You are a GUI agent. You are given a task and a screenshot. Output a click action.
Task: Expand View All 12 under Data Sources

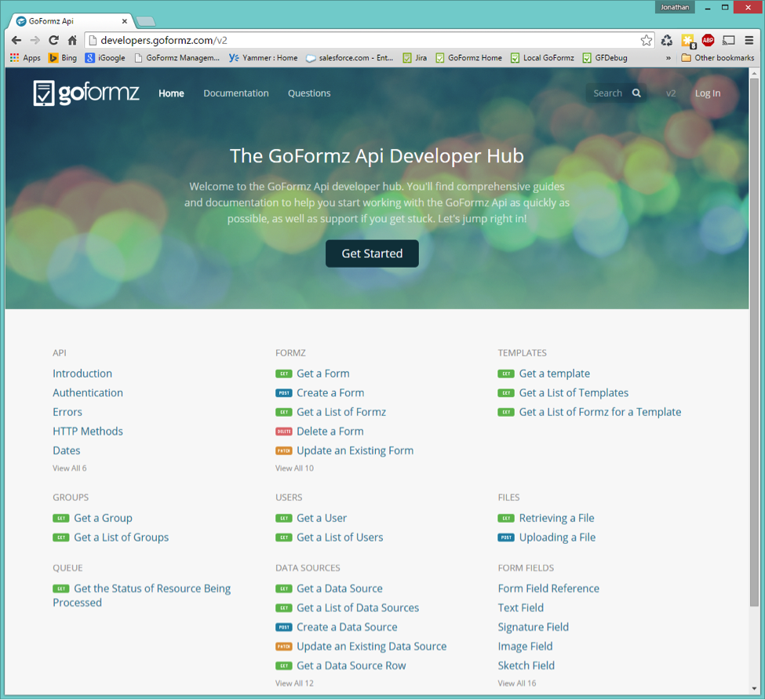pyautogui.click(x=295, y=683)
